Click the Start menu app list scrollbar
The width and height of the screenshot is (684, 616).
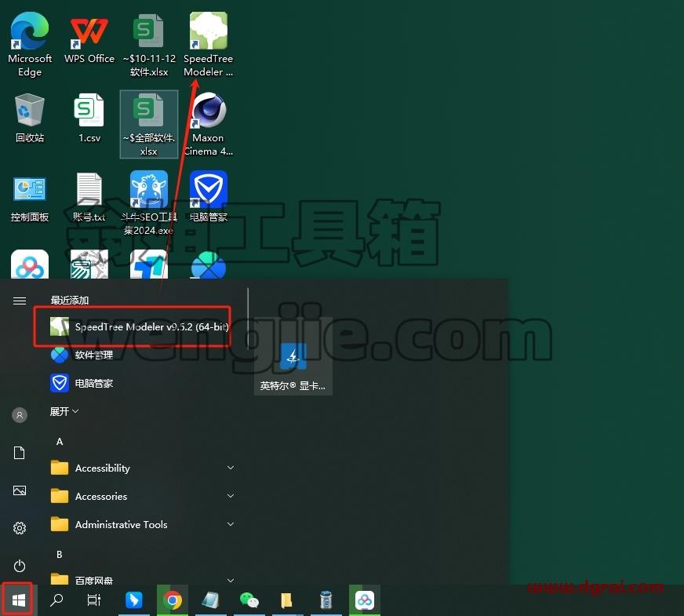click(x=248, y=319)
